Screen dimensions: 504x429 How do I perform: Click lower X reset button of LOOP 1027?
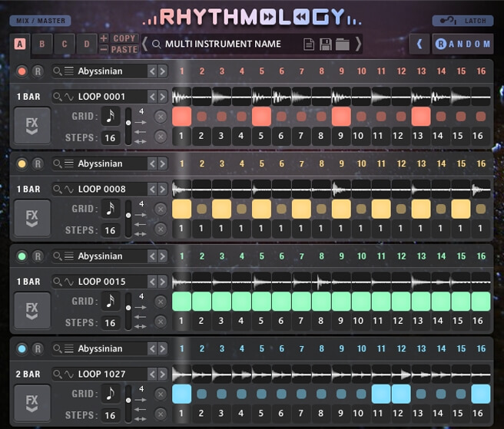point(161,414)
